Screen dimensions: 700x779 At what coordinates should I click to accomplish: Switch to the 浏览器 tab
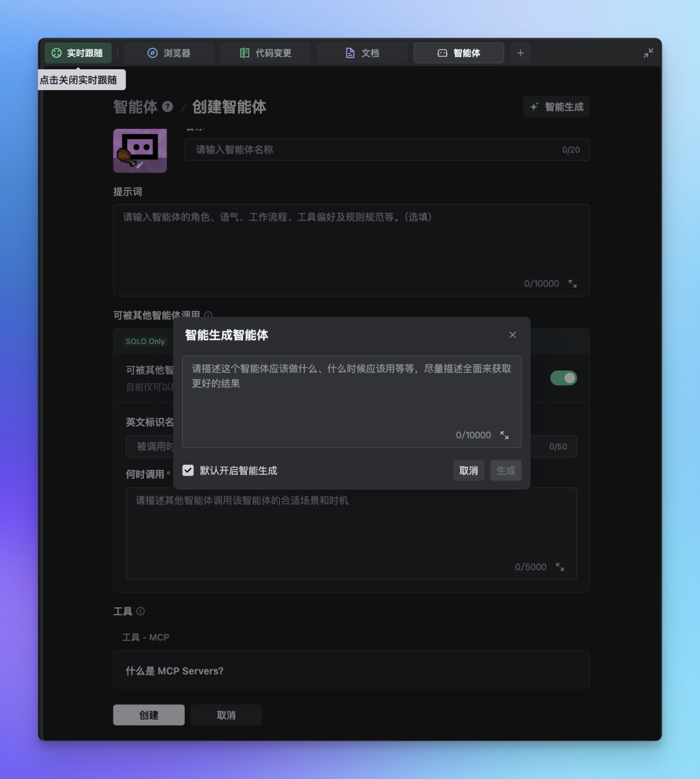[168, 53]
